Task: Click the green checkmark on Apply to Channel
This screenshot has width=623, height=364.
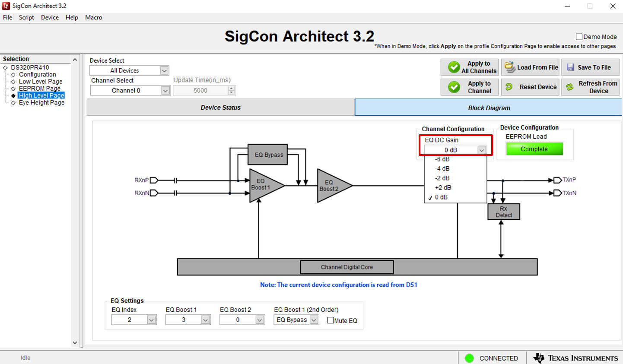Action: tap(454, 87)
